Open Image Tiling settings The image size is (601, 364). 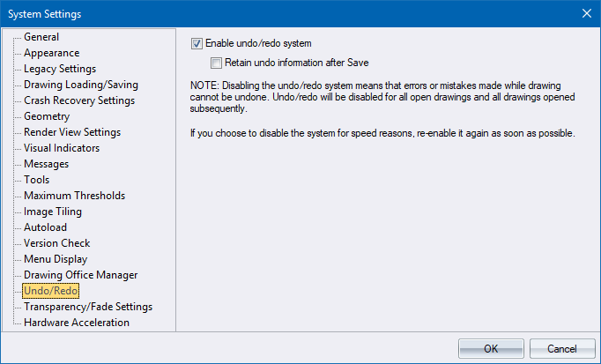point(52,212)
